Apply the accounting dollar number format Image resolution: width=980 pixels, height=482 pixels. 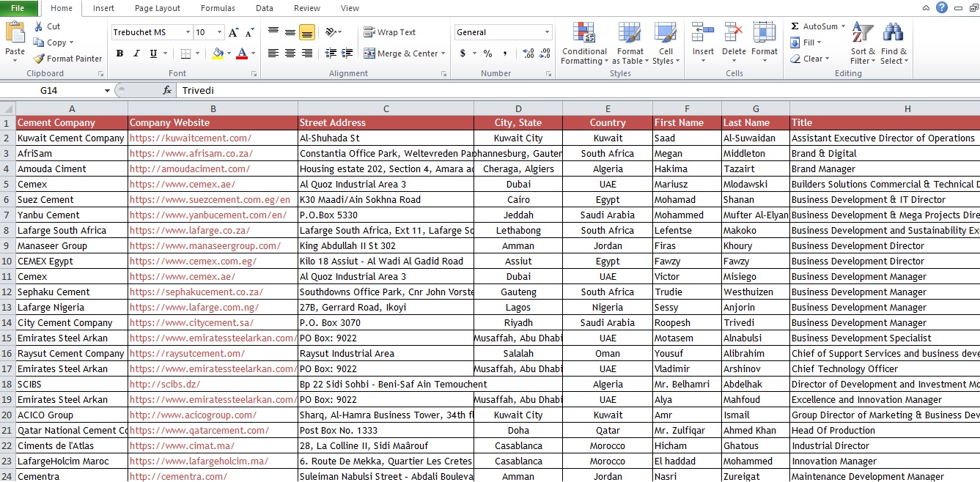pos(463,53)
